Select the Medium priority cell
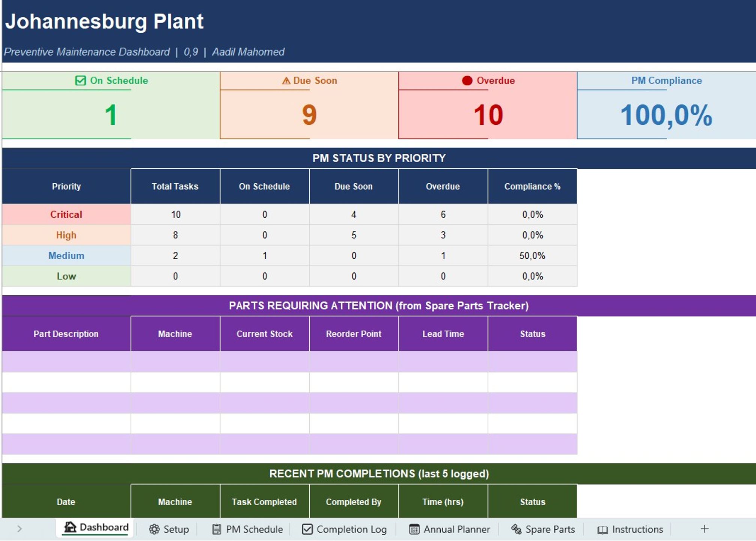Viewport: 756px width, 541px height. click(x=66, y=256)
